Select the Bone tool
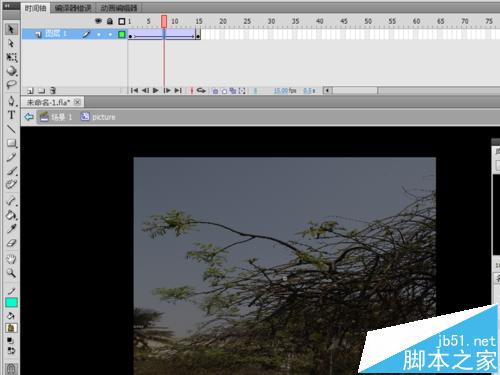 (11, 201)
